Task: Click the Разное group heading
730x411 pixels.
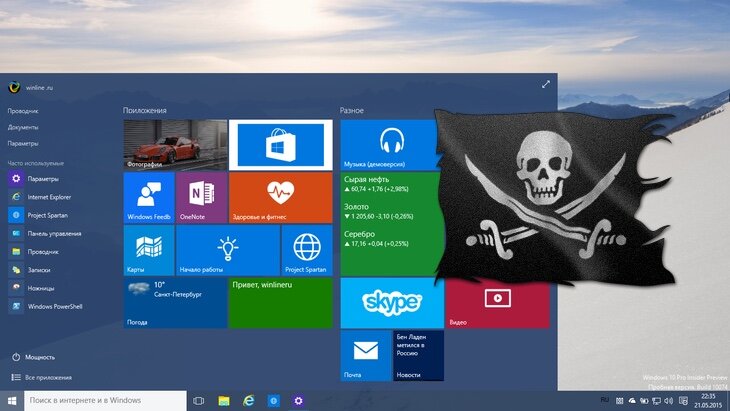Action: pos(352,111)
